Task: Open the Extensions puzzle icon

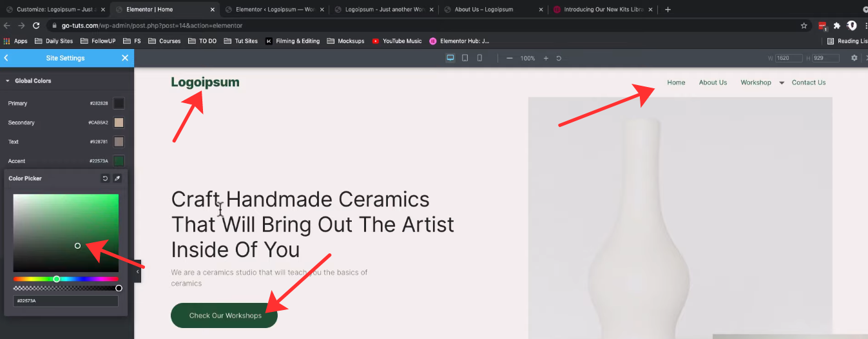Action: click(837, 26)
